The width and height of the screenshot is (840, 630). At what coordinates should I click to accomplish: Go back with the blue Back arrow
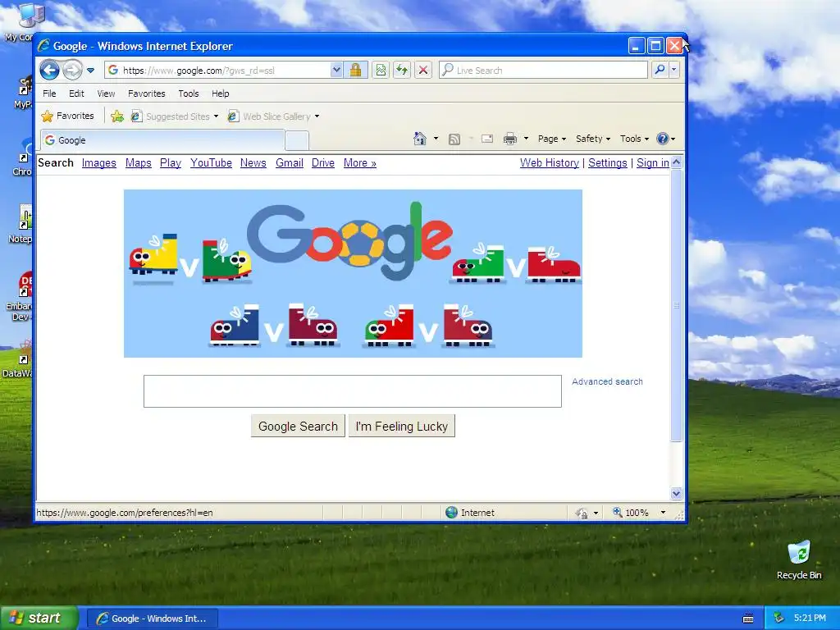49,70
